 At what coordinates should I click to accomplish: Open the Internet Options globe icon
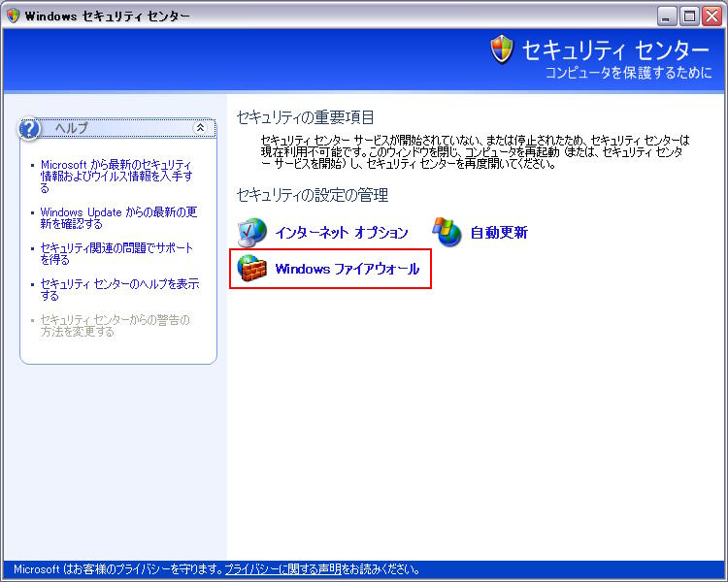point(252,232)
